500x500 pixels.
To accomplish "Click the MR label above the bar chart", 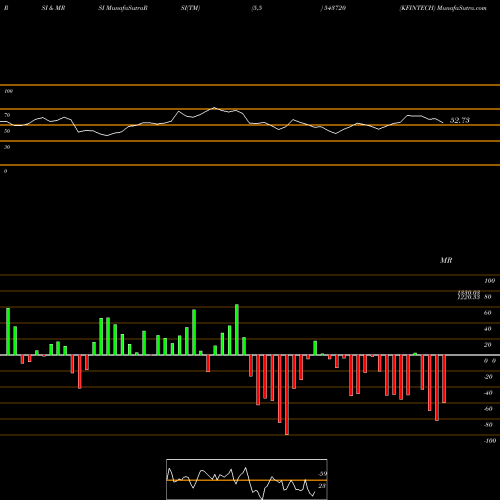I will point(446,260).
